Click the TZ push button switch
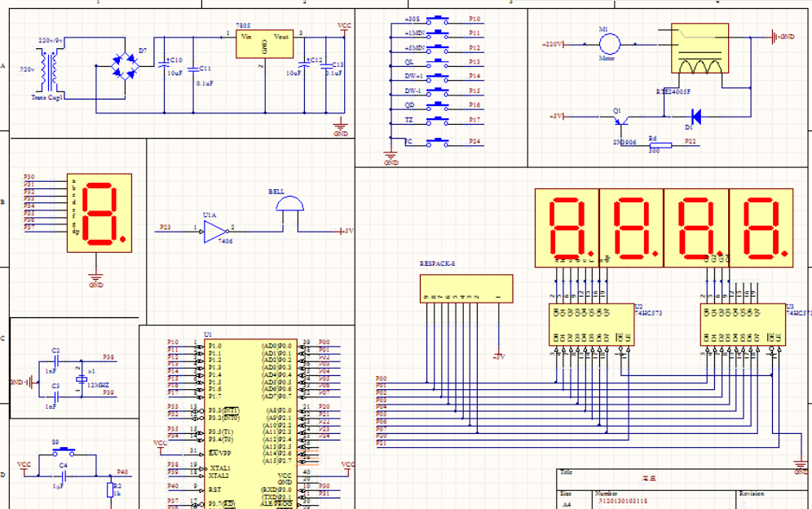 pos(438,121)
